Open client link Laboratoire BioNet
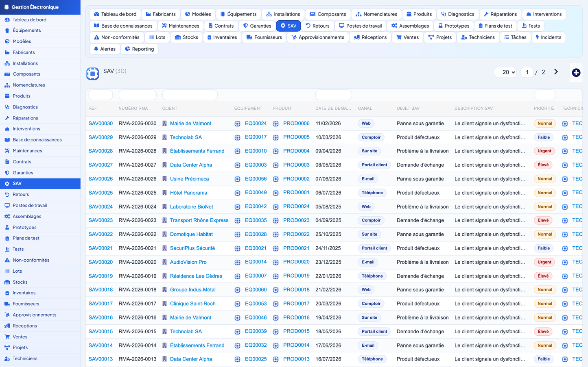 coord(191,206)
